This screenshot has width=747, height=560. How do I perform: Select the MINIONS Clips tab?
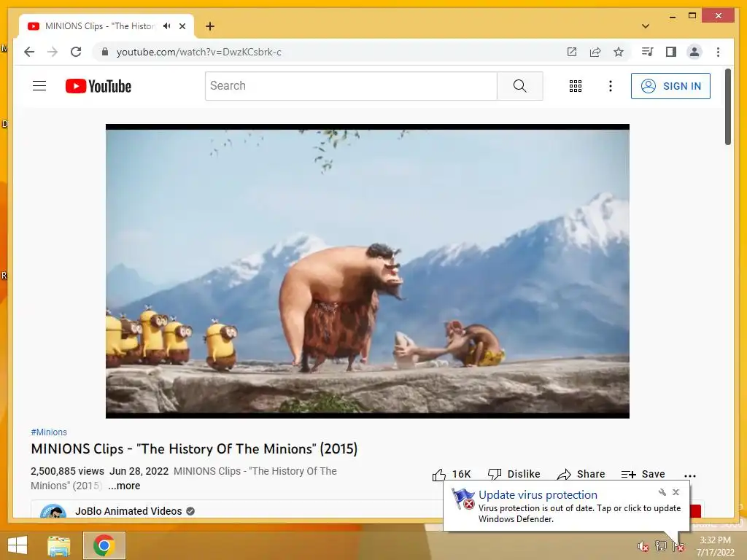pos(100,26)
